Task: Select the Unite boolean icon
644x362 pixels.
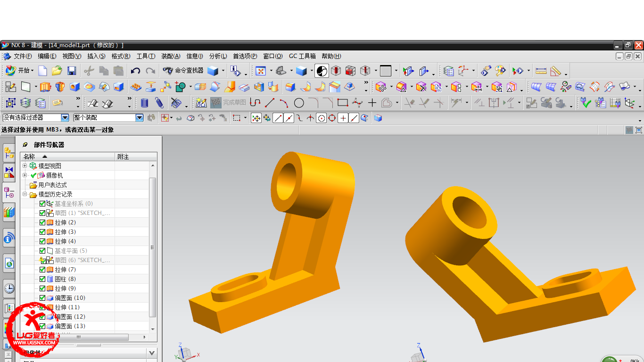Action: point(181,87)
